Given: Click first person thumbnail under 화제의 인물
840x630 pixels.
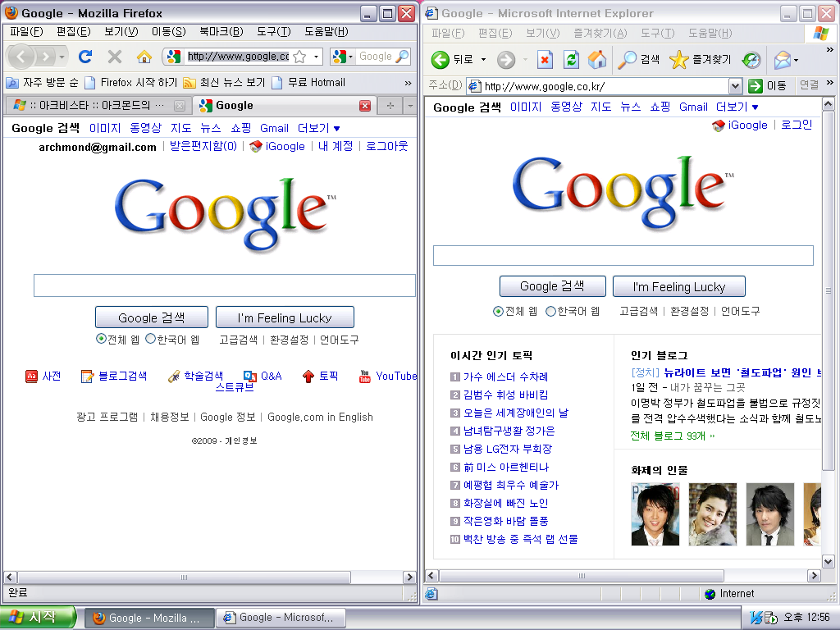Looking at the screenshot, I should 655,514.
